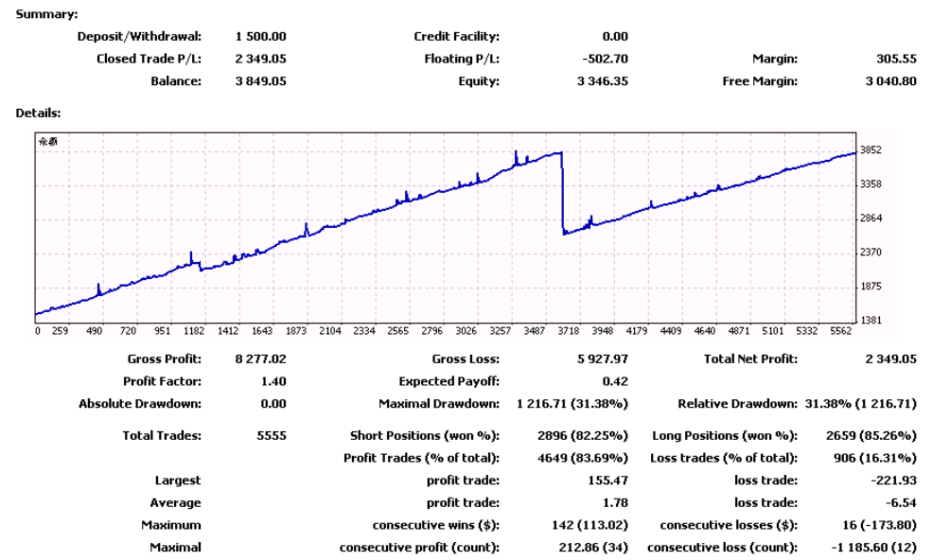The width and height of the screenshot is (932, 560).
Task: Select largest loss trade value -221.93
Action: coord(894,481)
